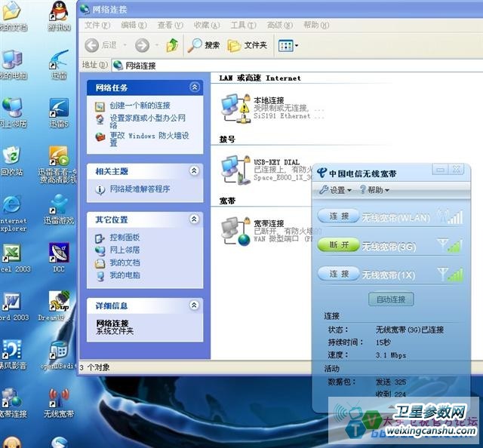Click 连接 button for 无线宽带(WLAN)

pos(339,216)
